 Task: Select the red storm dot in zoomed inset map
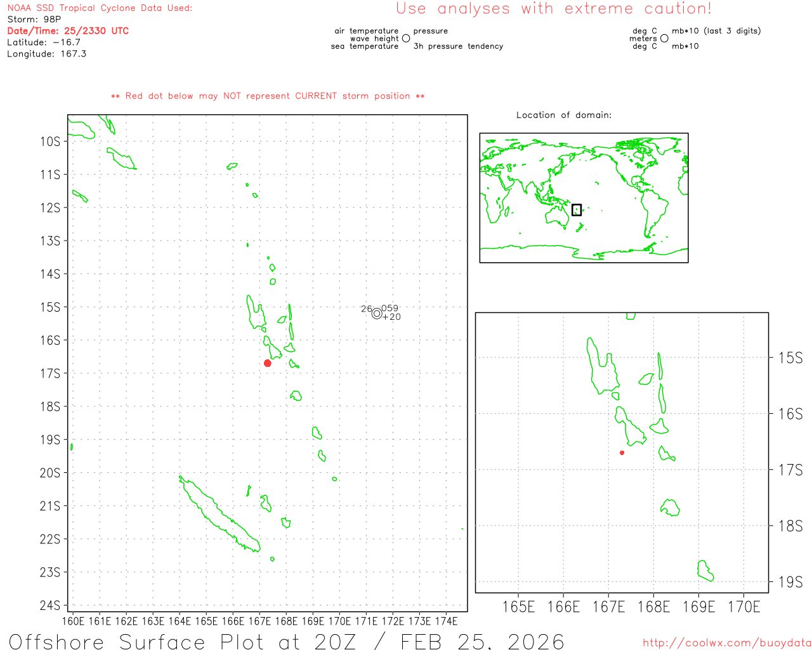[622, 453]
